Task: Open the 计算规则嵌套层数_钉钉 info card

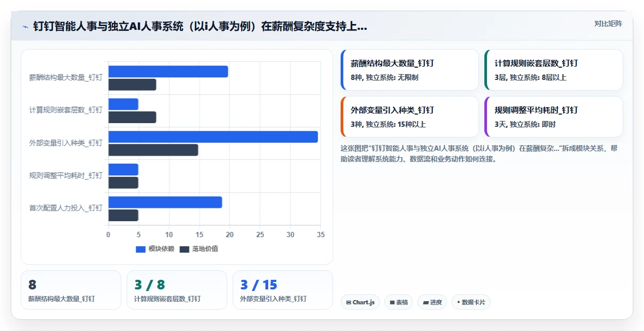Action: (554, 70)
